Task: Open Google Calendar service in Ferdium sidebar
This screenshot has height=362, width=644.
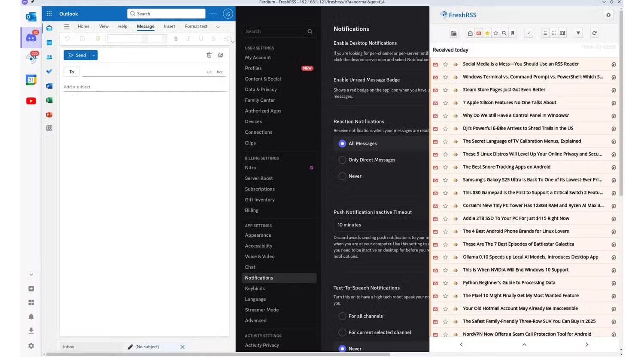Action: [x=31, y=80]
